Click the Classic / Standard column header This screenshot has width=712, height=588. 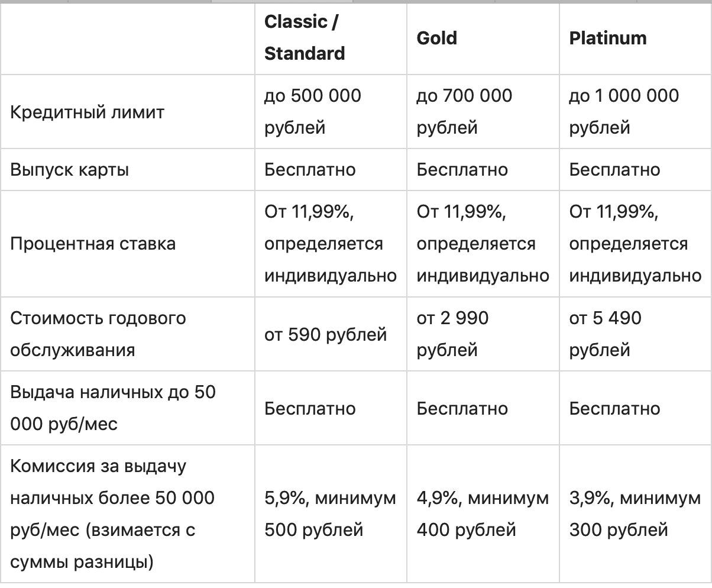(305, 38)
